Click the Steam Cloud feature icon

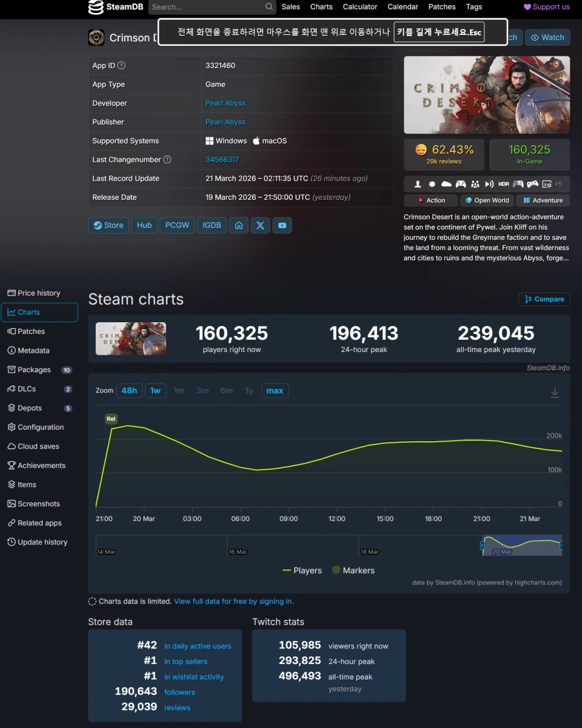[446, 184]
